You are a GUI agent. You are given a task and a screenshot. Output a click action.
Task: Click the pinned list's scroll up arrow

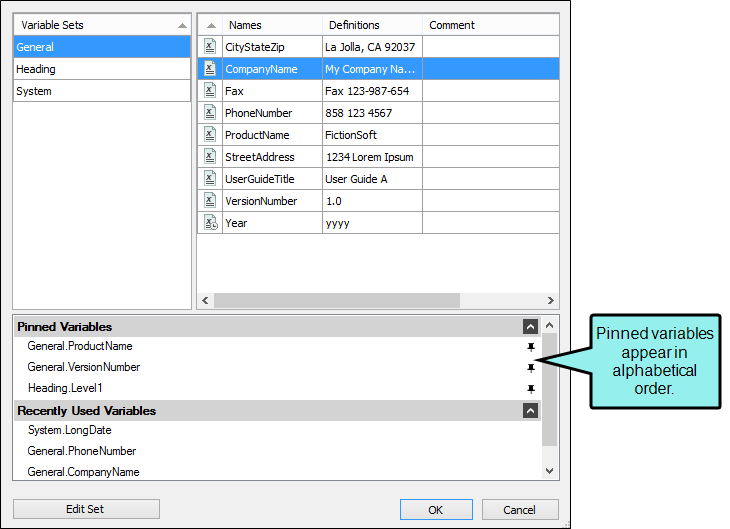click(x=549, y=325)
